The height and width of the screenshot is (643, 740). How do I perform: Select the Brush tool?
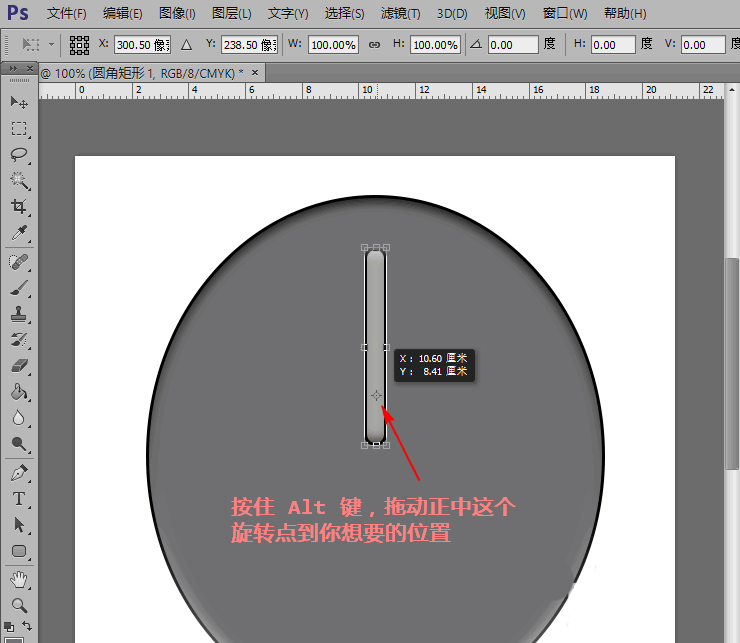tap(19, 288)
